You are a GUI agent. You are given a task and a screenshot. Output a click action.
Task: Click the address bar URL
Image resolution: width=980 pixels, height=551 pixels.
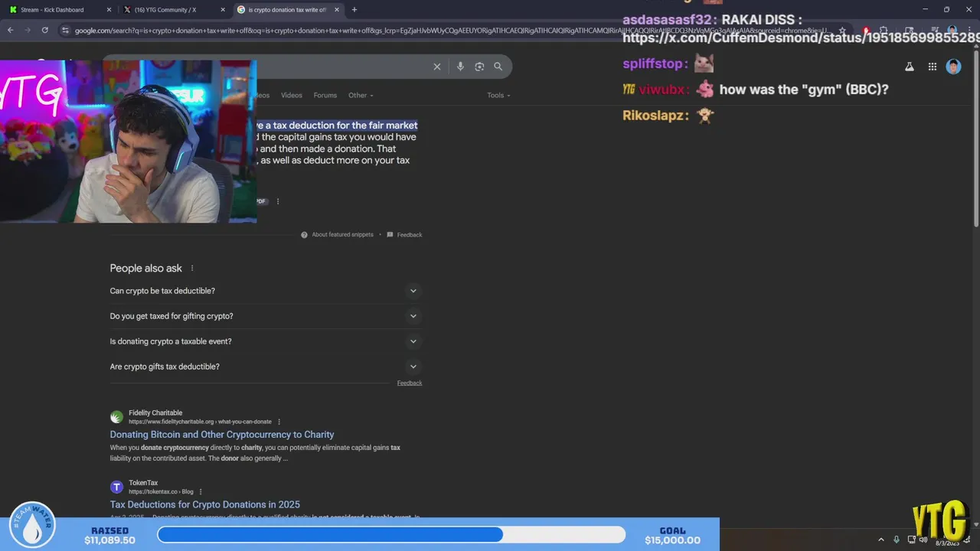[450, 31]
